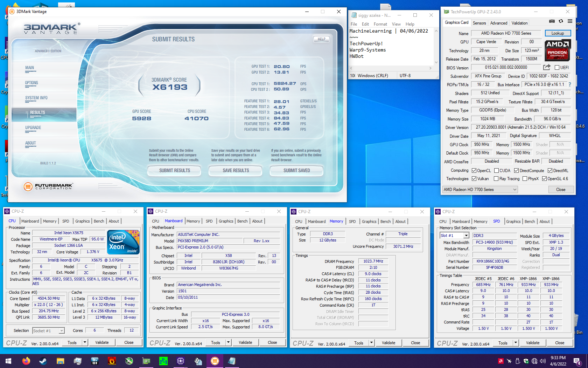The height and width of the screenshot is (368, 588).
Task: Open Tools dropdown arrow in CPU-Z SPD window
Action: (x=516, y=343)
